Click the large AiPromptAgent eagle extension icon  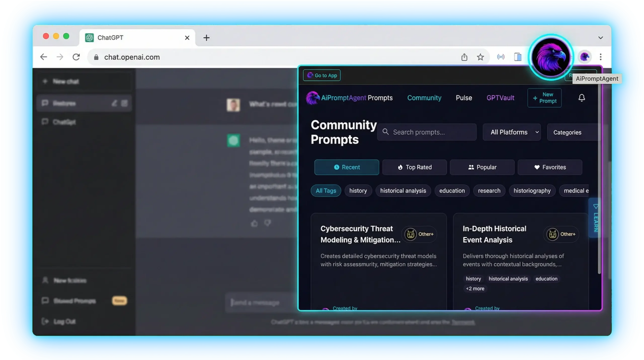[550, 57]
